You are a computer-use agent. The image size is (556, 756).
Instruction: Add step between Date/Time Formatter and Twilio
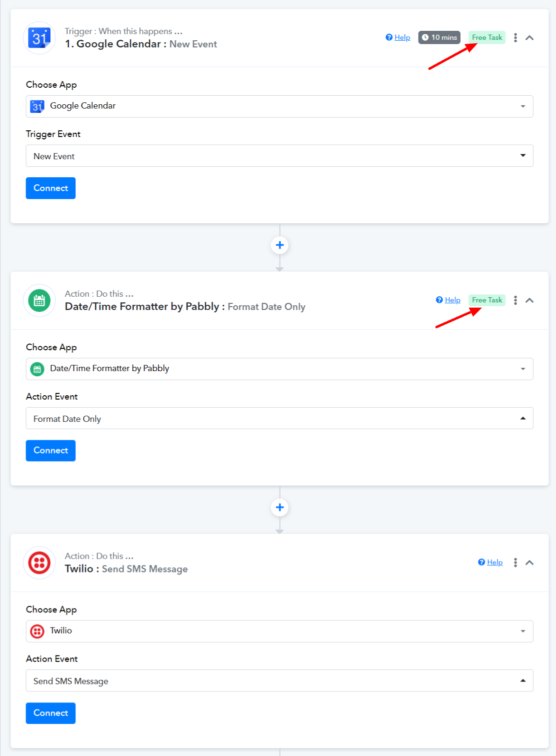pos(280,508)
